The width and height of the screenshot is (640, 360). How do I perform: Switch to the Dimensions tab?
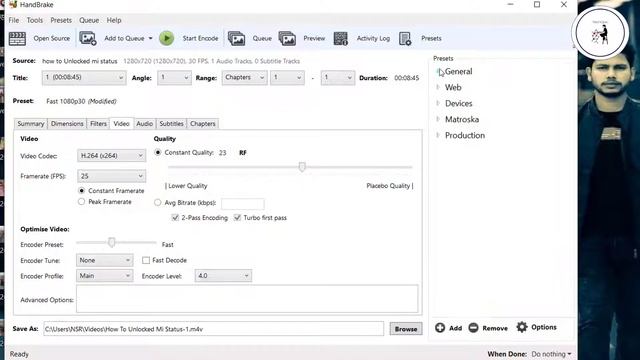(x=67, y=124)
